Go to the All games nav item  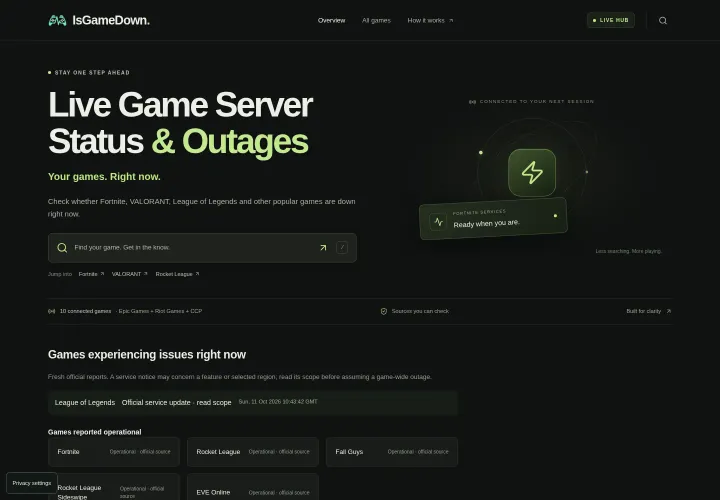[x=376, y=20]
